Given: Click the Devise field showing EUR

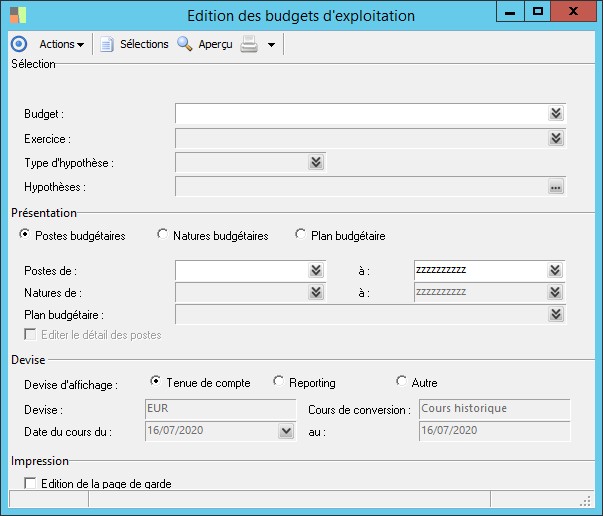Looking at the screenshot, I should (221, 409).
